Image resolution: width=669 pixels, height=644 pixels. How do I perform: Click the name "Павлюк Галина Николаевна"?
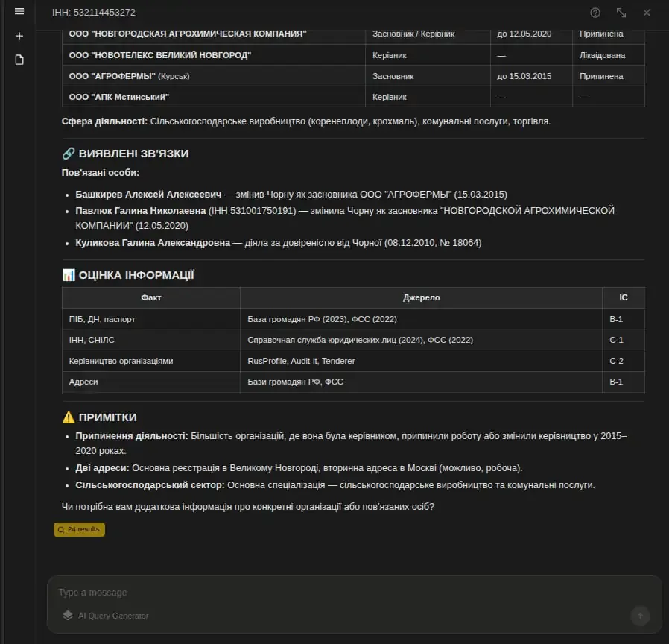pos(141,211)
